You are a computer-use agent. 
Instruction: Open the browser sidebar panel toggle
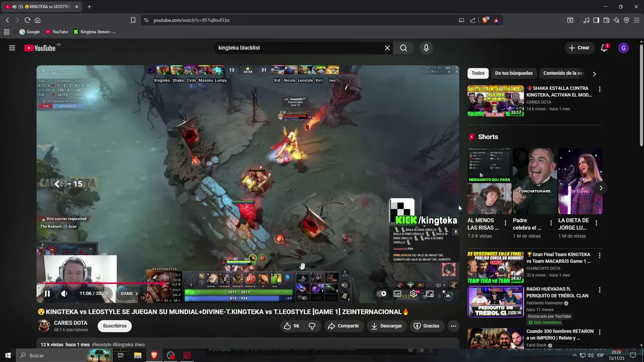click(x=596, y=20)
